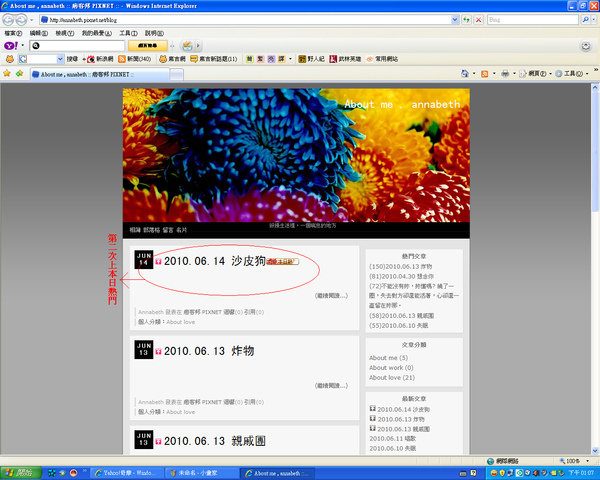The height and width of the screenshot is (480, 600).
Task: Click the Yahoo toolbar painting app icon
Action: click(187, 46)
